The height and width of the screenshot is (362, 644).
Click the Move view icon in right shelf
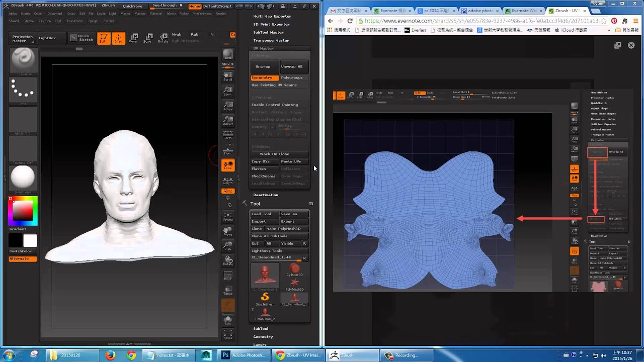point(228,231)
